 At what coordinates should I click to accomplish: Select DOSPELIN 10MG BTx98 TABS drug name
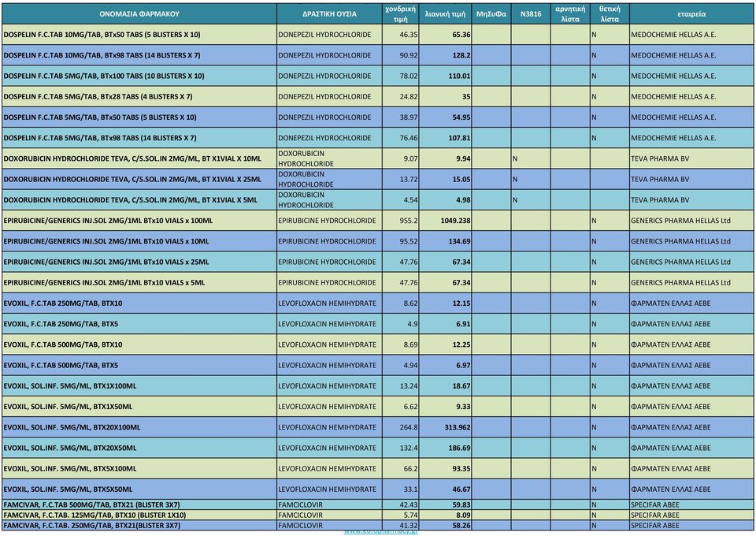click(x=102, y=55)
